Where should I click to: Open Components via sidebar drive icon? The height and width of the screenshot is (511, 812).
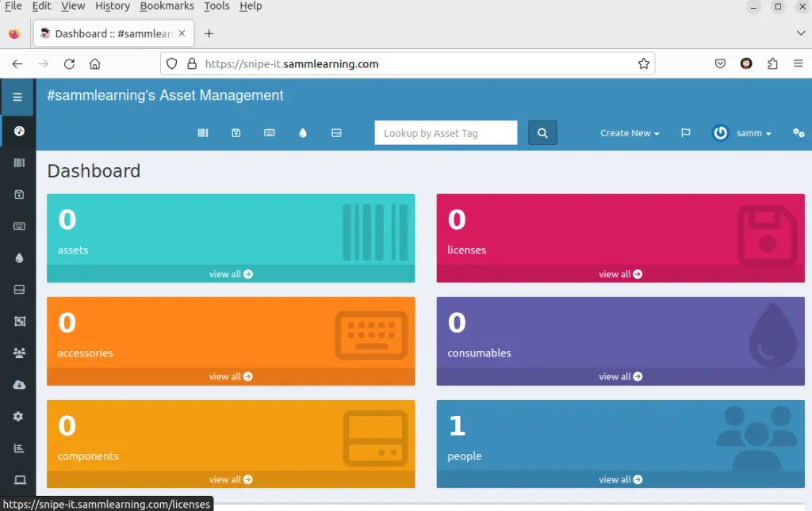[19, 290]
